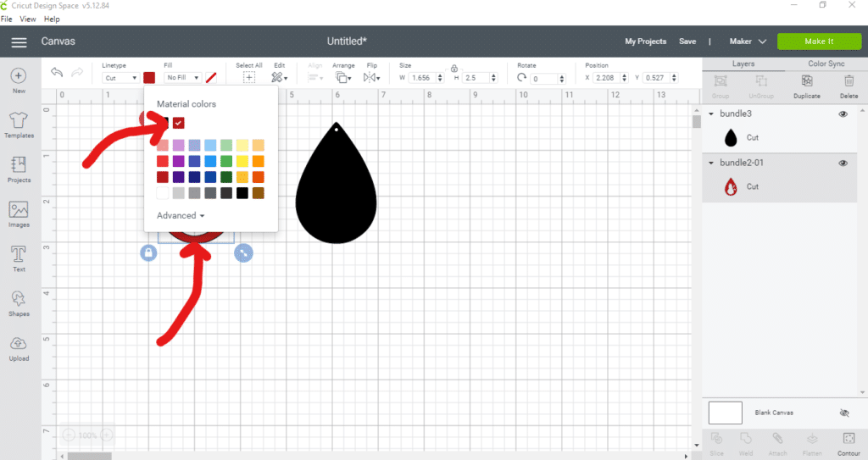The width and height of the screenshot is (868, 460).
Task: Open the Templates panel from sidebar
Action: pyautogui.click(x=19, y=123)
